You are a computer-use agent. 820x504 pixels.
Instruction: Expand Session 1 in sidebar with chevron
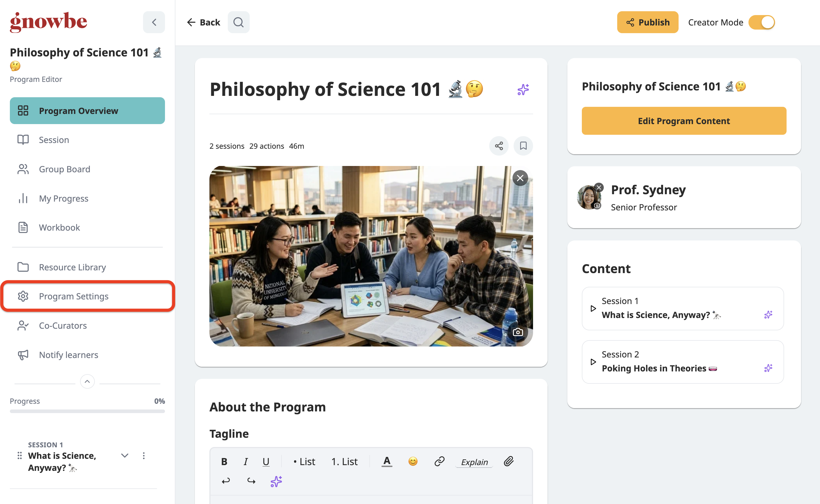125,456
